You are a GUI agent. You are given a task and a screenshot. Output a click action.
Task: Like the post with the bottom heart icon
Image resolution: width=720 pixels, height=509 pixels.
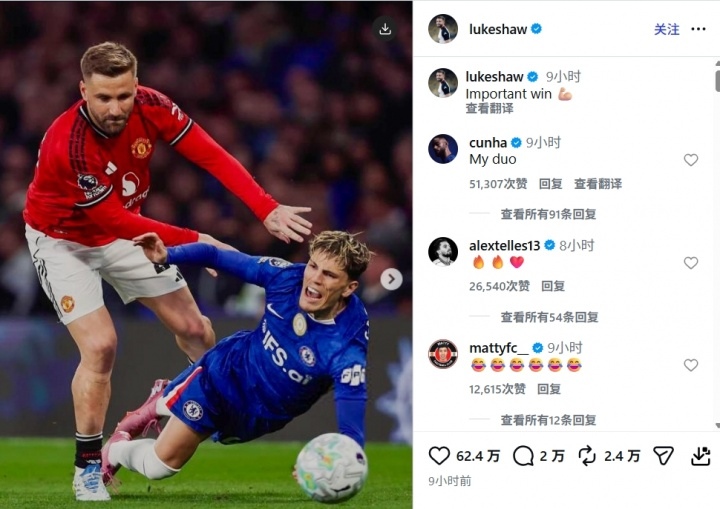pos(439,456)
